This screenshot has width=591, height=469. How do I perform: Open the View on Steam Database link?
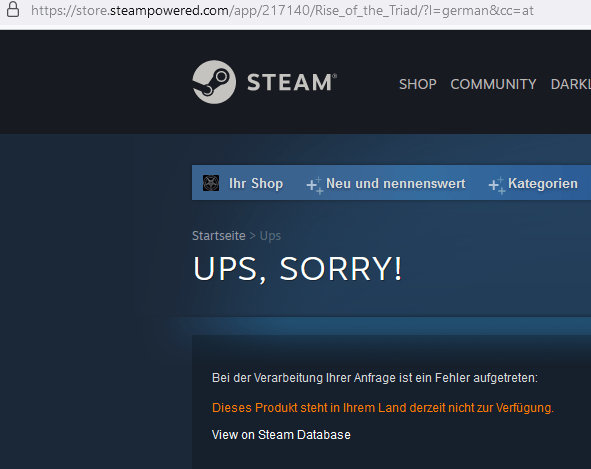281,435
